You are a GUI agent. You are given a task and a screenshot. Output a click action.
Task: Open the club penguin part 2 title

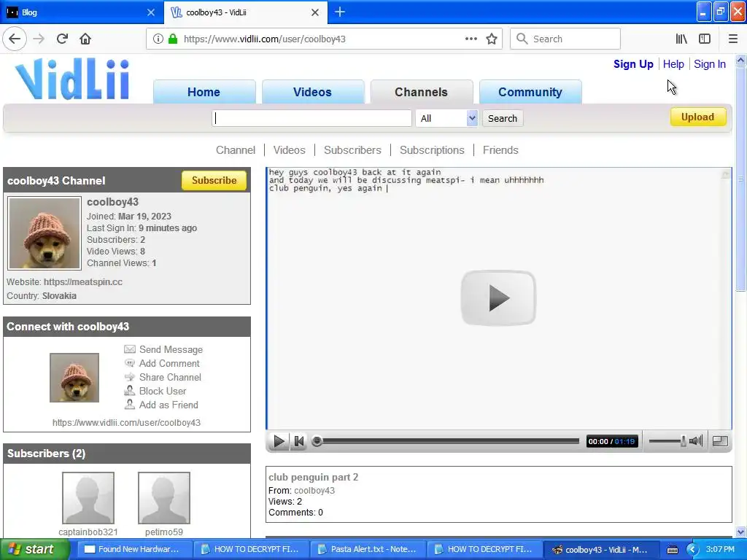[313, 477]
